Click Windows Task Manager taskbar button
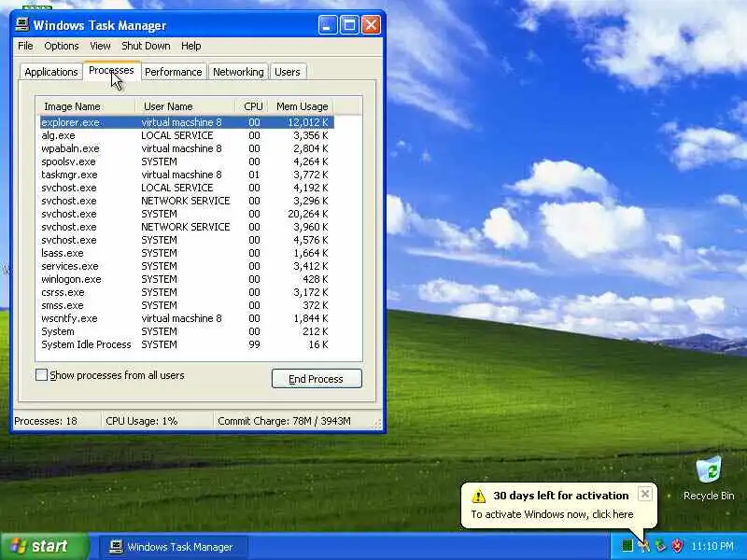This screenshot has height=560, width=747. 174,547
